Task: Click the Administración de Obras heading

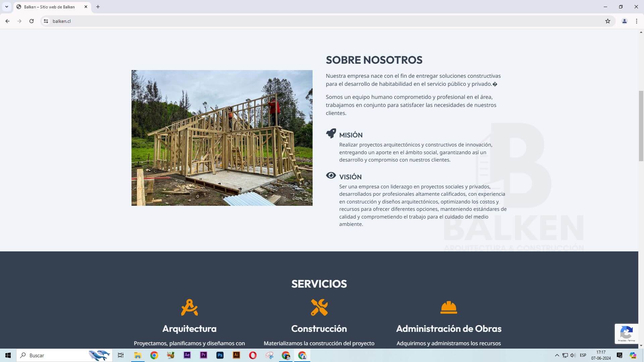Action: pos(448,328)
